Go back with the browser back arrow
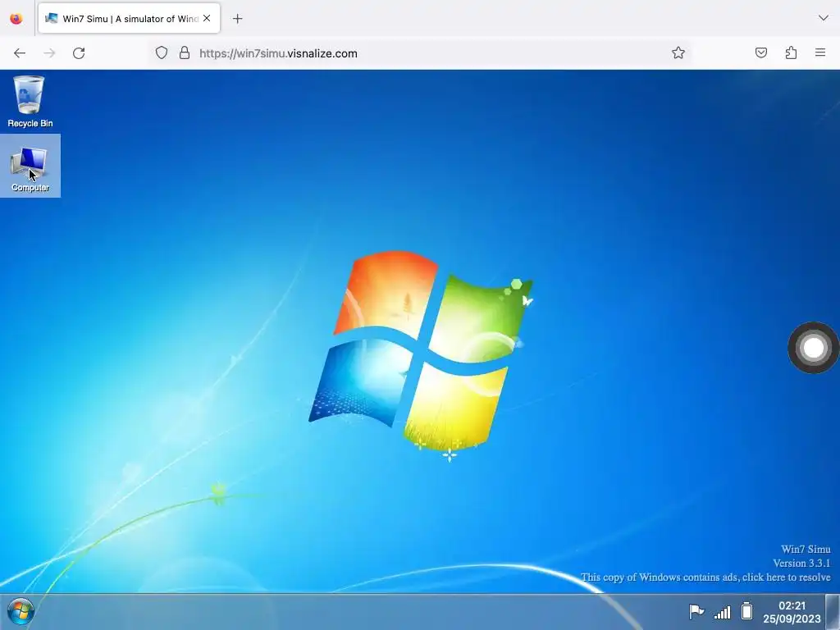Image resolution: width=840 pixels, height=630 pixels. coord(20,53)
